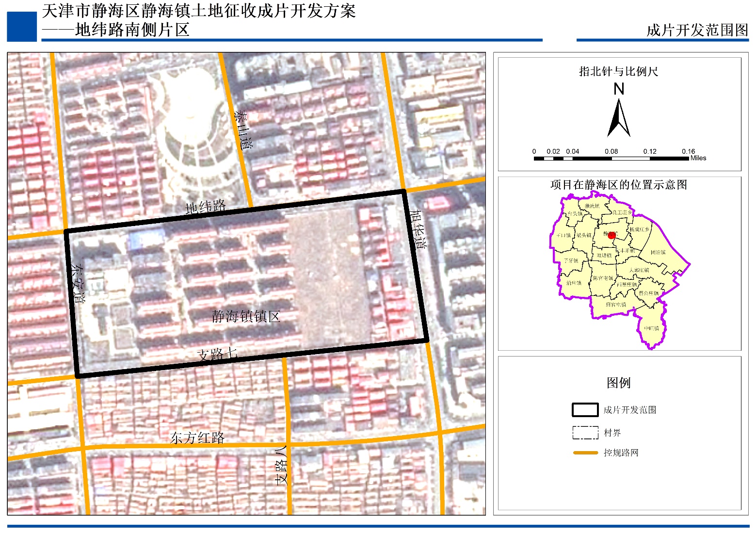Click the 东安道 road label
The image size is (756, 535).
coord(78,283)
